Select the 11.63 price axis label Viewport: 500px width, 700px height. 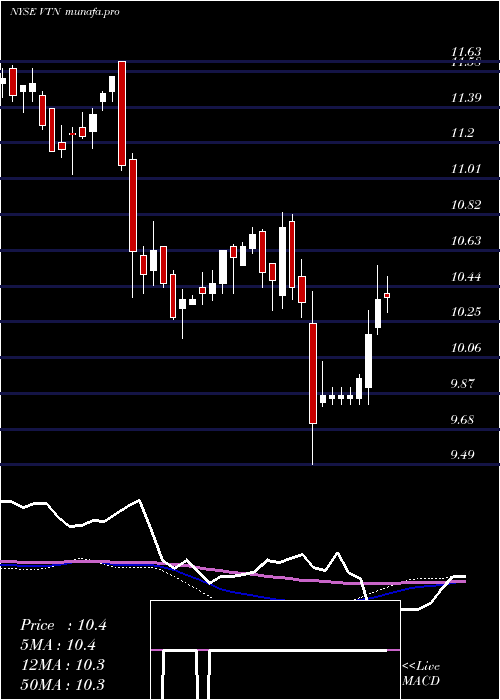(x=466, y=53)
